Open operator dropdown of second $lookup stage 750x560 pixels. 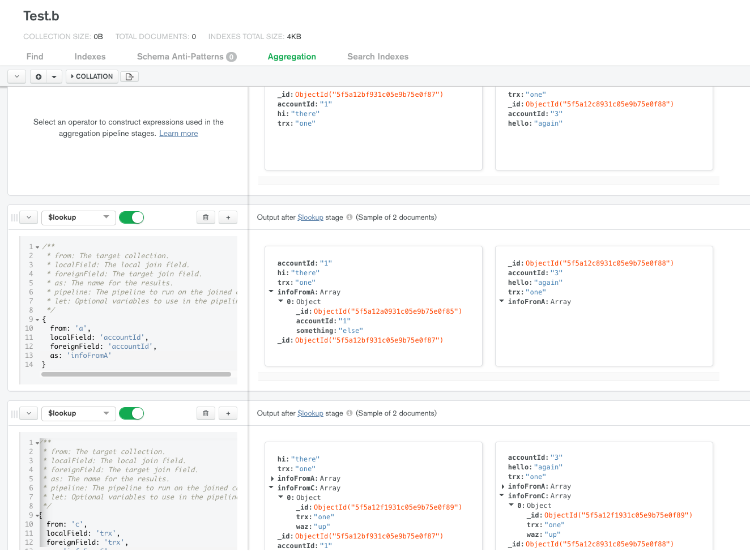(x=78, y=413)
